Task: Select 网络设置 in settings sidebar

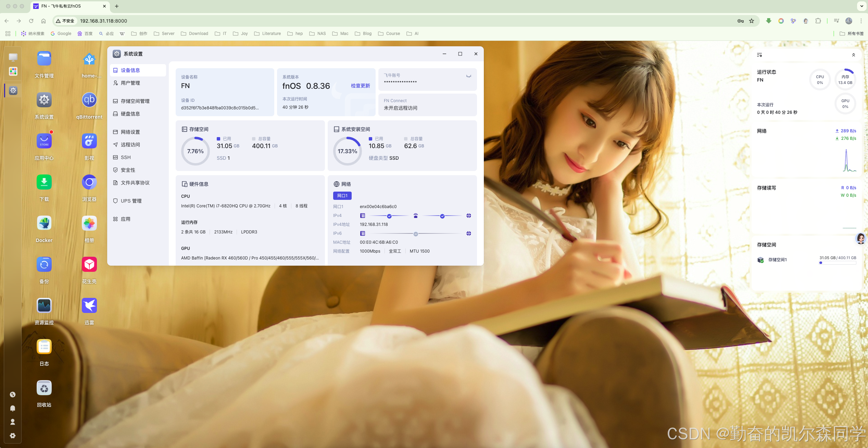Action: [x=130, y=132]
